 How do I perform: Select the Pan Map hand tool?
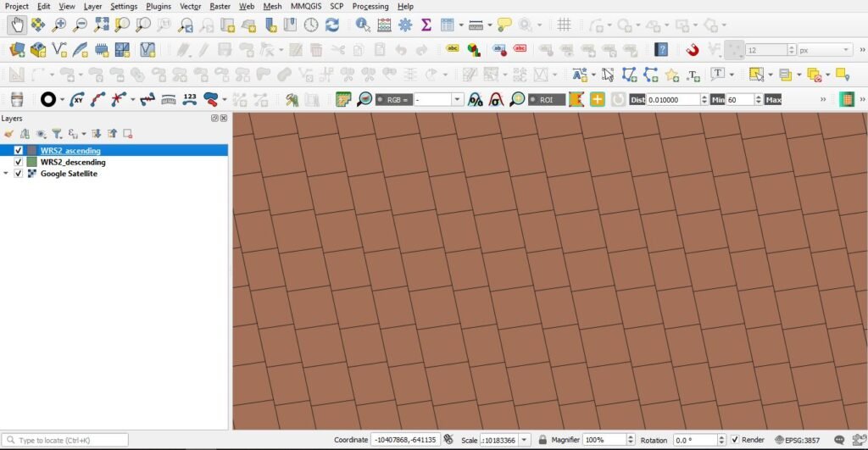point(16,25)
